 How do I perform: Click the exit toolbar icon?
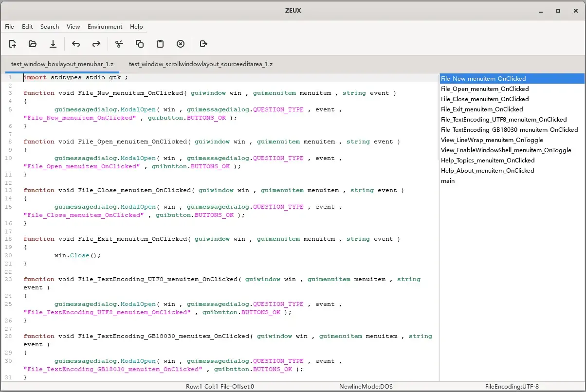(x=203, y=44)
